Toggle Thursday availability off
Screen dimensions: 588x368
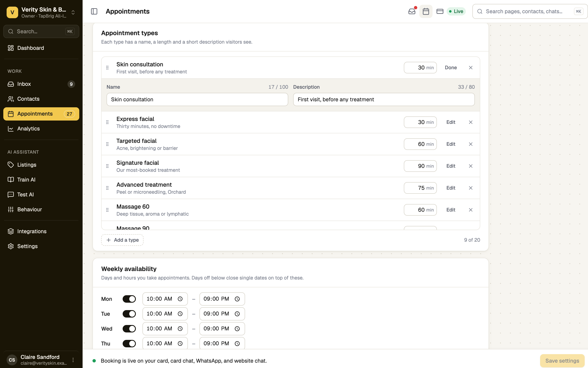point(129,343)
